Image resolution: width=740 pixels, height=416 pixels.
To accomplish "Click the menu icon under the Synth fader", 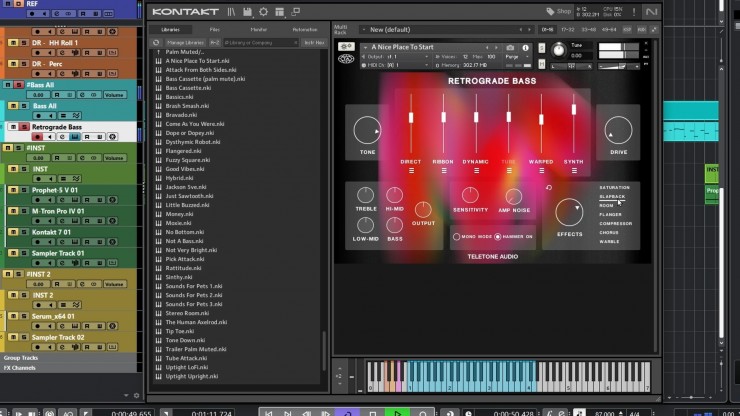I will click(x=574, y=170).
